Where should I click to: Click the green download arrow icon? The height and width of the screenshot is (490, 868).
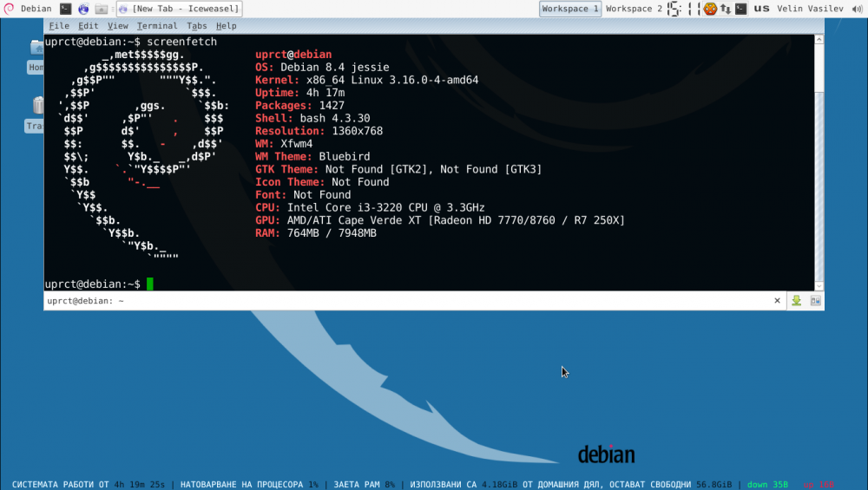pyautogui.click(x=796, y=301)
